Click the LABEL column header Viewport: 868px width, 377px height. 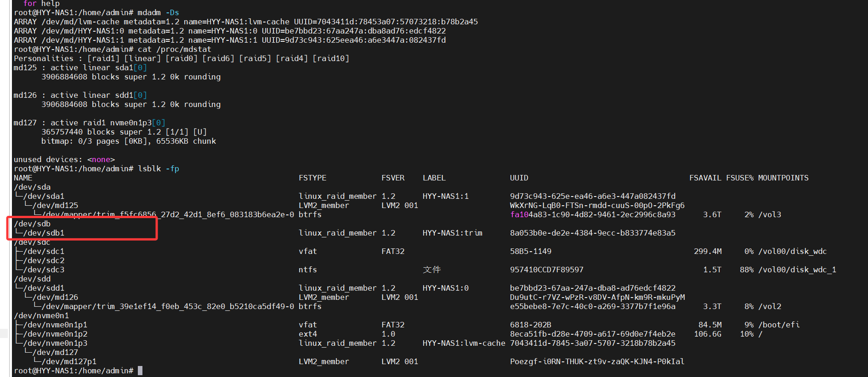pos(434,178)
